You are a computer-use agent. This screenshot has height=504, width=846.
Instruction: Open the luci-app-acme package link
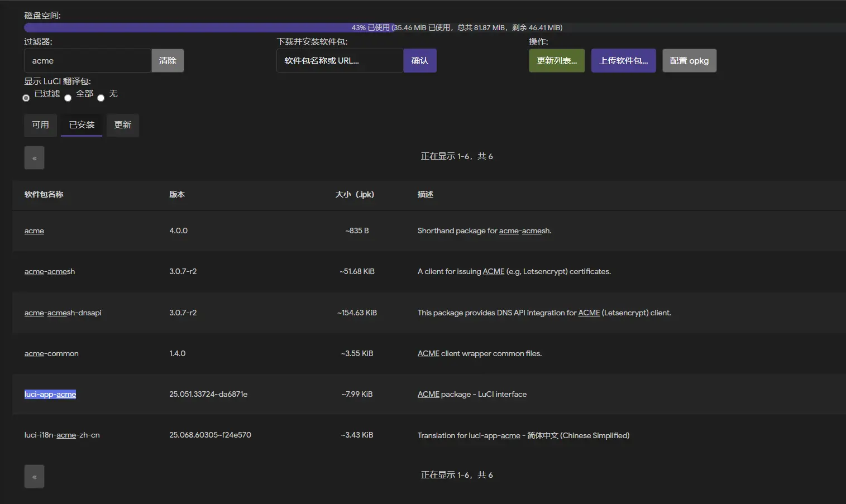click(50, 395)
